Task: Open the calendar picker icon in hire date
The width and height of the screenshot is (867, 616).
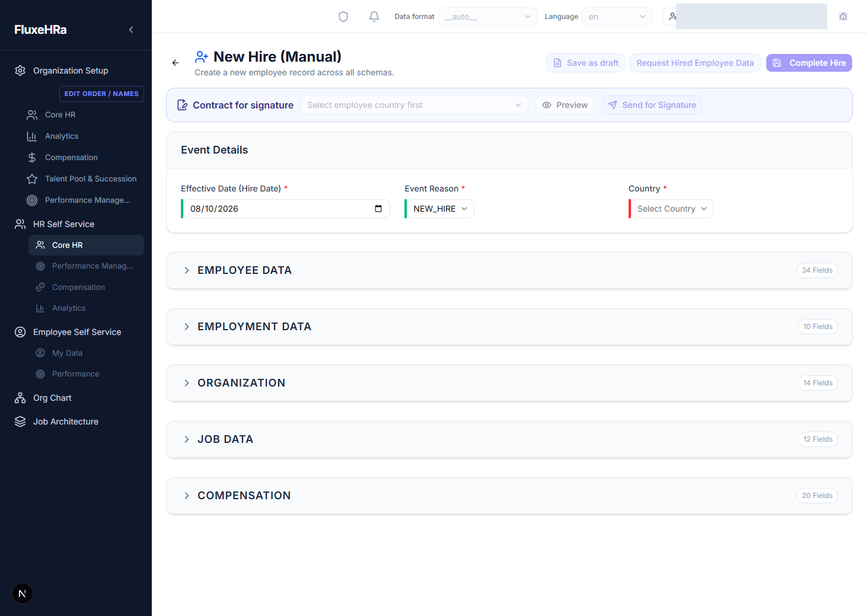Action: coord(378,209)
